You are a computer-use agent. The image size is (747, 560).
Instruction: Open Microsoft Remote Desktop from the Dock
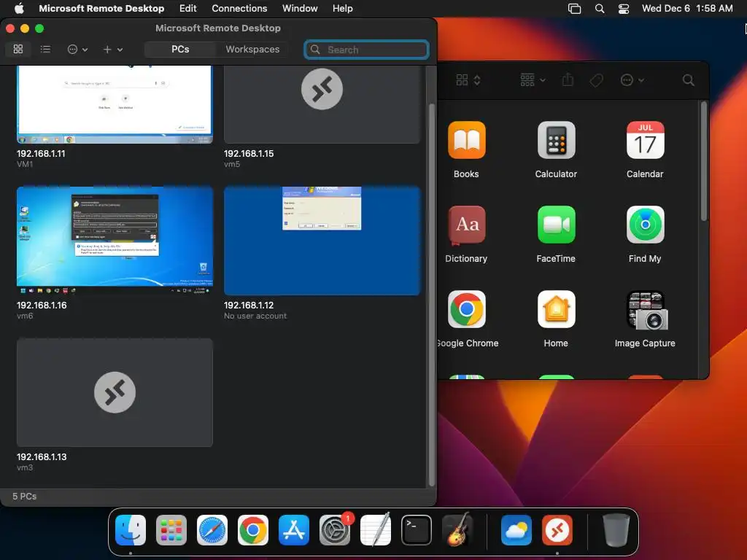tap(557, 530)
